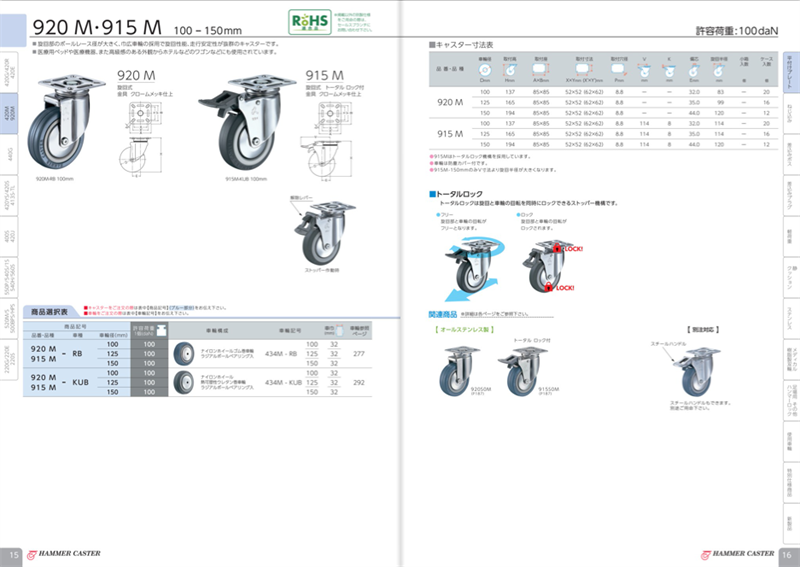The height and width of the screenshot is (567, 800).
Task: Click reference page number 292
Action: [359, 382]
